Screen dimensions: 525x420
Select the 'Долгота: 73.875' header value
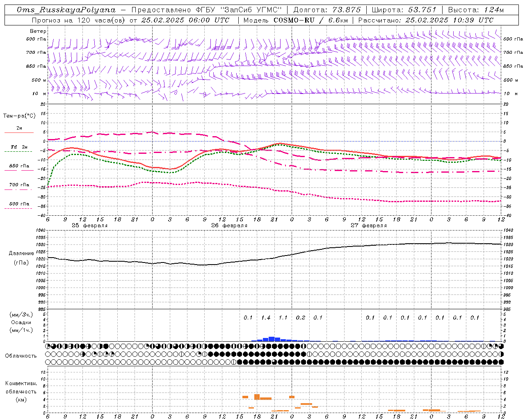coord(327,10)
